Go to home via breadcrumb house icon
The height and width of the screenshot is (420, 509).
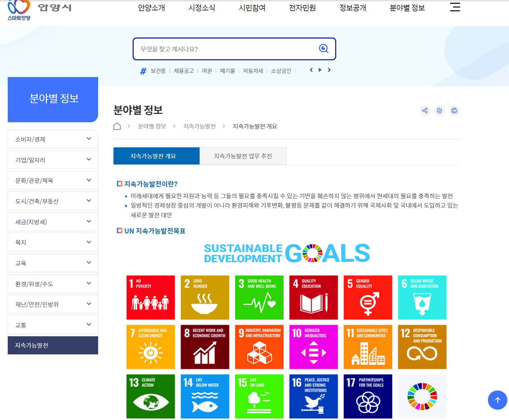click(117, 126)
